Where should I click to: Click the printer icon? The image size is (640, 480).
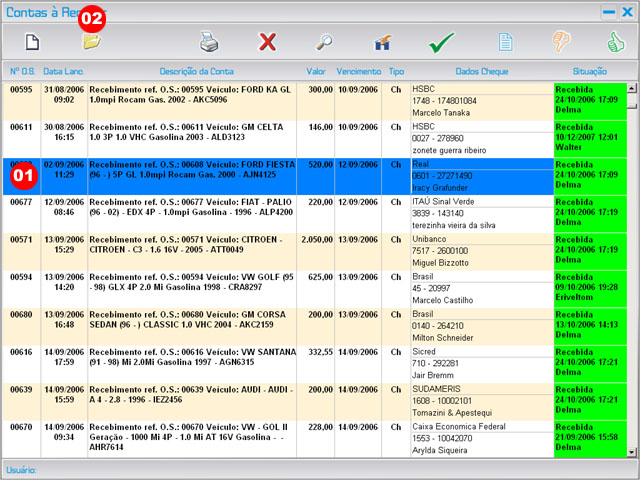(208, 42)
